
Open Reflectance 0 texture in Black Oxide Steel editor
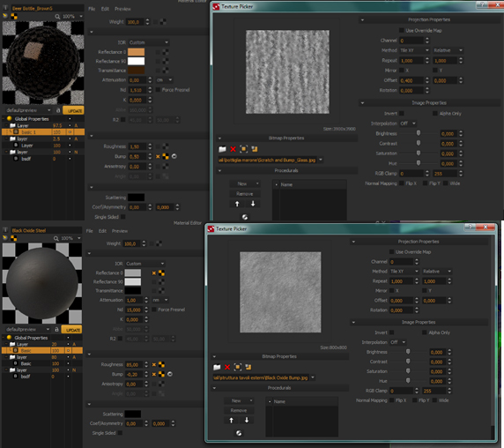click(x=161, y=273)
